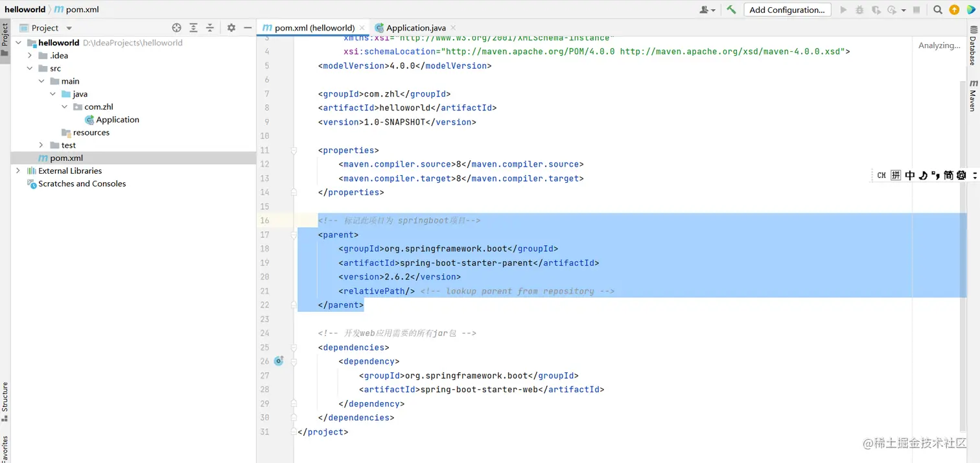Toggle fold marker at parent line 17

tap(294, 235)
